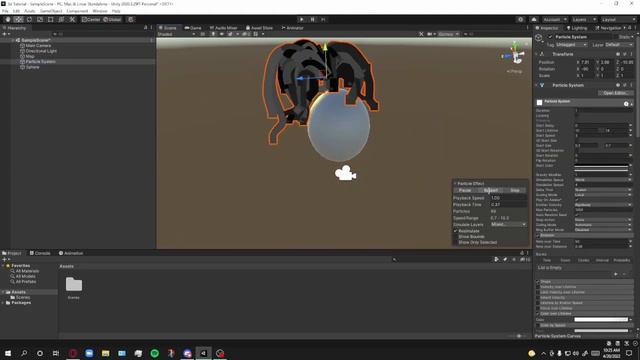Click the Transform component help icon
This screenshot has height=360, width=640.
[618, 54]
